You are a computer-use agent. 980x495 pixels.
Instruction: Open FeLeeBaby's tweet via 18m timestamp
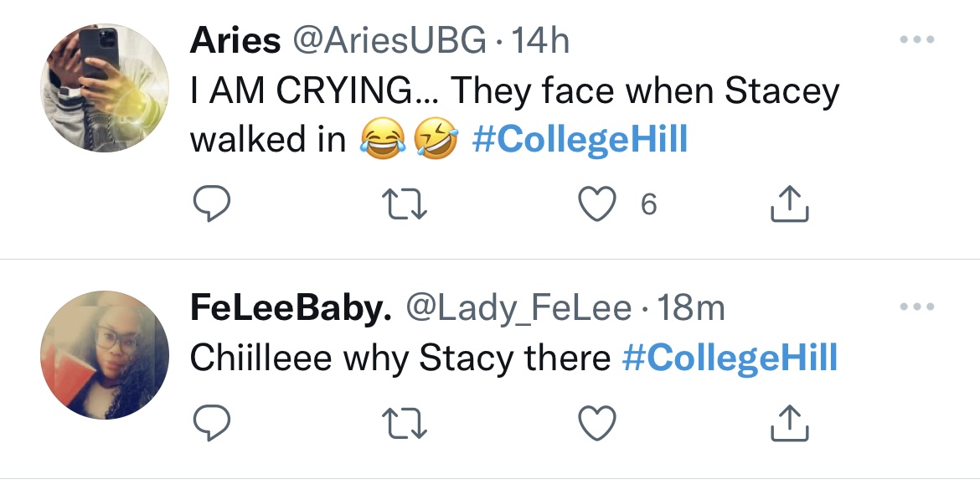click(x=694, y=308)
